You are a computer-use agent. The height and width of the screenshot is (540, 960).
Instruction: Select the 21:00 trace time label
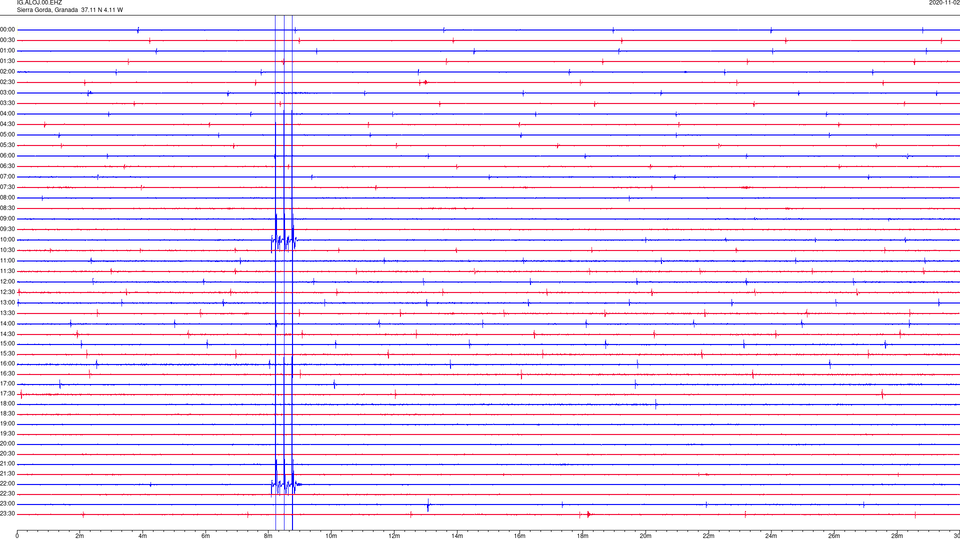pyautogui.click(x=8, y=464)
